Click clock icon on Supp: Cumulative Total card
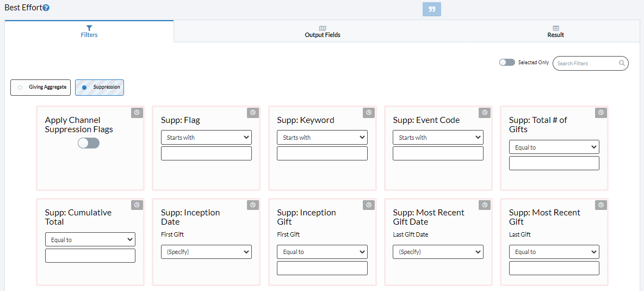The width and height of the screenshot is (644, 291). click(137, 205)
